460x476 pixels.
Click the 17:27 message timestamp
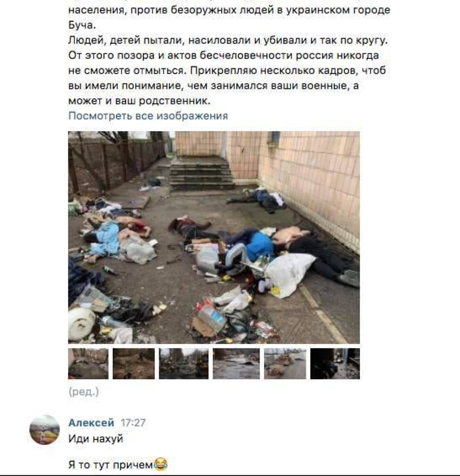click(x=133, y=423)
